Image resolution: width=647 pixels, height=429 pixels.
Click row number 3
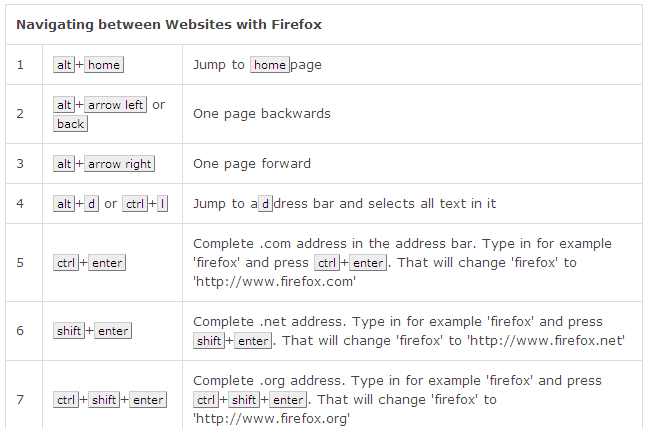coord(20,164)
